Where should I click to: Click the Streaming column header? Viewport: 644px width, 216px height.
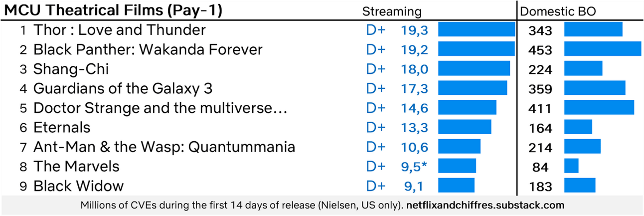(x=392, y=11)
